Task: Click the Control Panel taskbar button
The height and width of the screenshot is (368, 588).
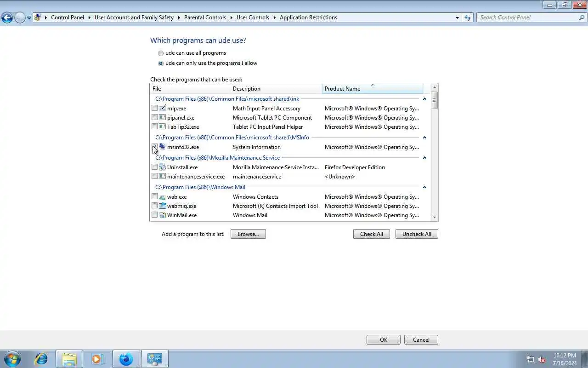Action: point(155,359)
